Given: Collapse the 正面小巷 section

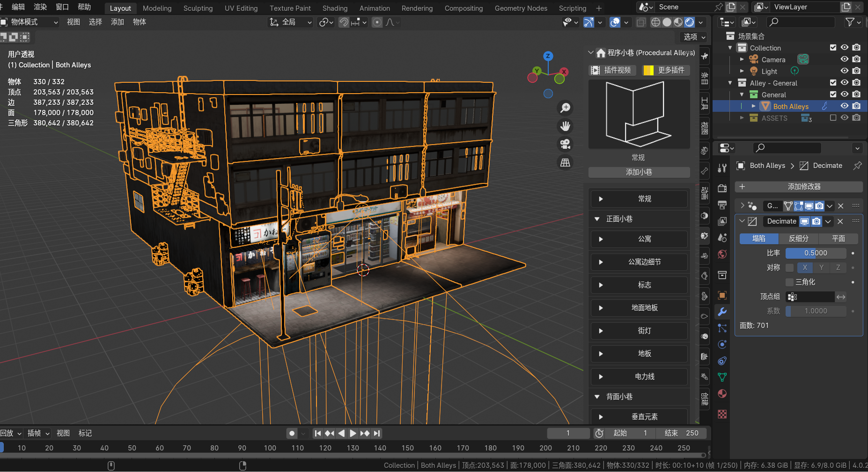Looking at the screenshot, I should coord(597,219).
